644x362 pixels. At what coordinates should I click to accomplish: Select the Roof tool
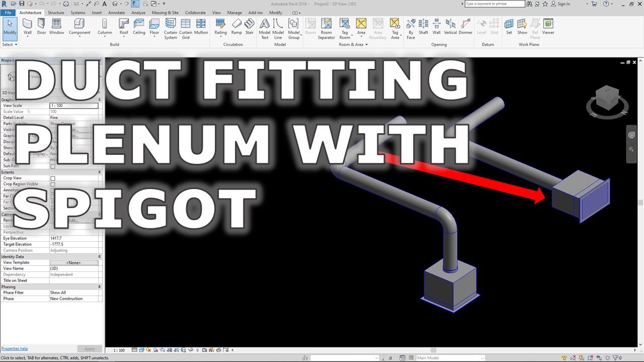[124, 27]
